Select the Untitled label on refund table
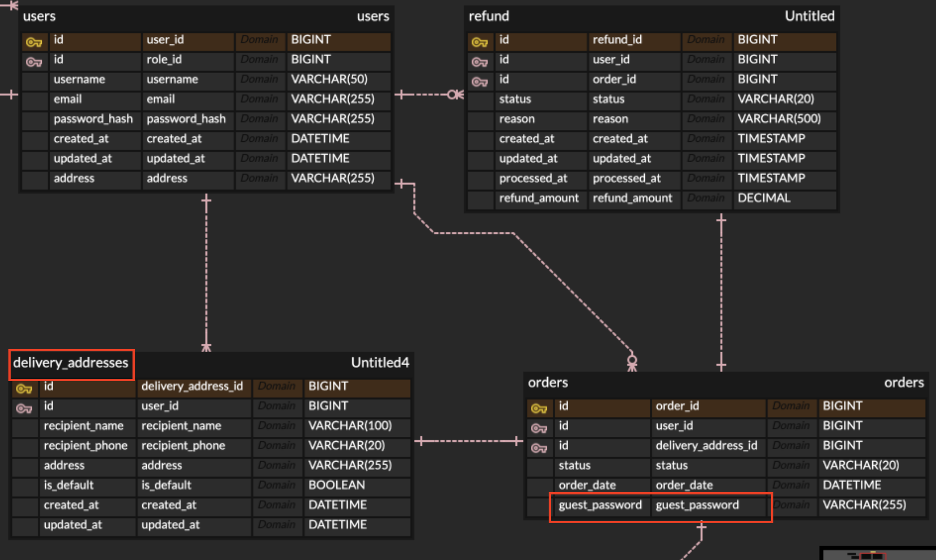The height and width of the screenshot is (560, 936). (809, 16)
